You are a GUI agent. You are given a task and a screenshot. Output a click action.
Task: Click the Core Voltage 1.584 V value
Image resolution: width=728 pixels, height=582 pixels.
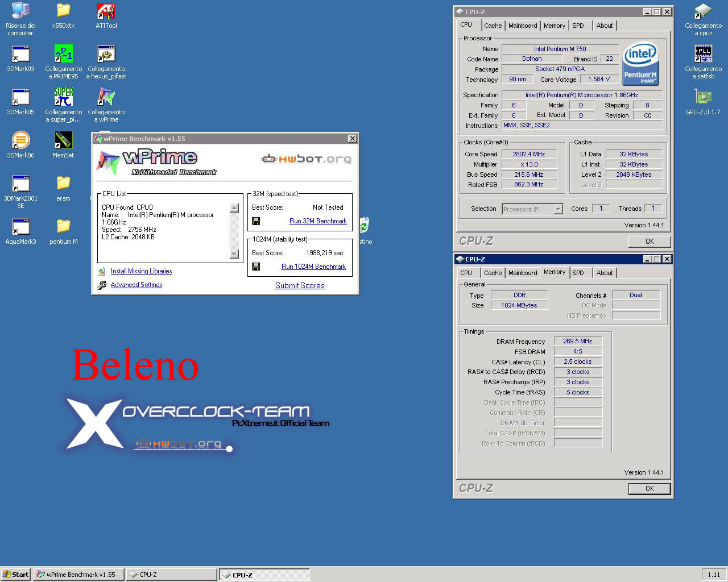(x=599, y=80)
